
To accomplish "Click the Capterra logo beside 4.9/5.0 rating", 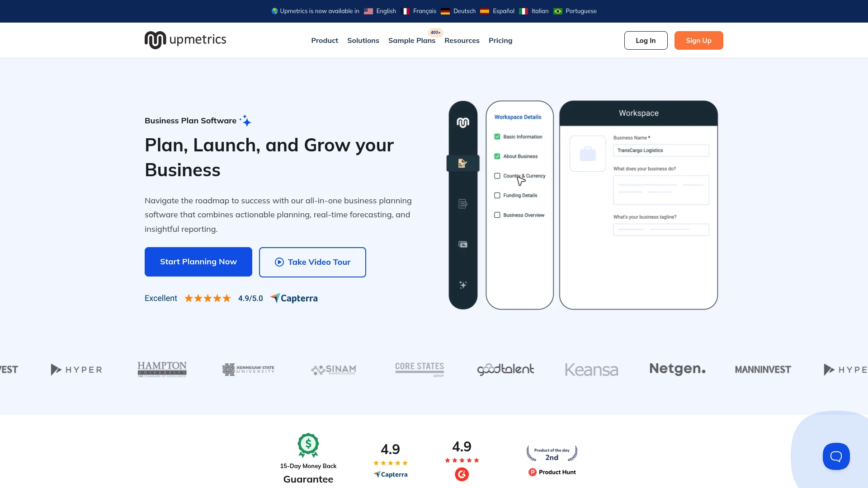I will click(294, 298).
